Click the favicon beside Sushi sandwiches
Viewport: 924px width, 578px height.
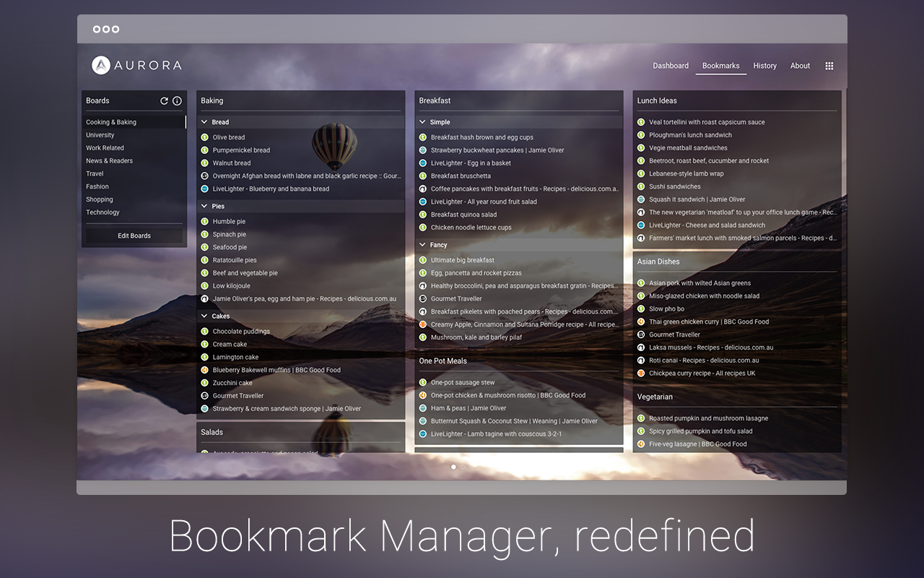[x=641, y=186]
